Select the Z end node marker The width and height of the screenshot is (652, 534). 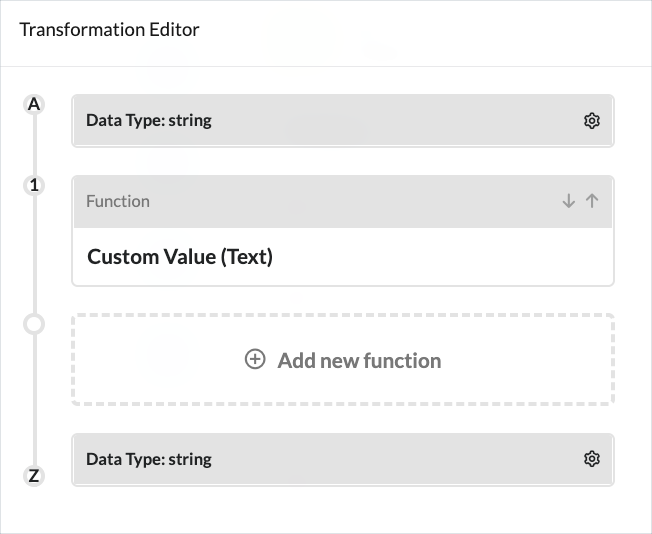click(x=34, y=476)
